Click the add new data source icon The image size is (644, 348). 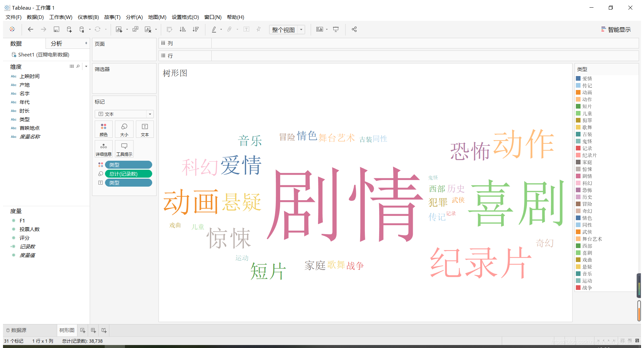point(69,29)
